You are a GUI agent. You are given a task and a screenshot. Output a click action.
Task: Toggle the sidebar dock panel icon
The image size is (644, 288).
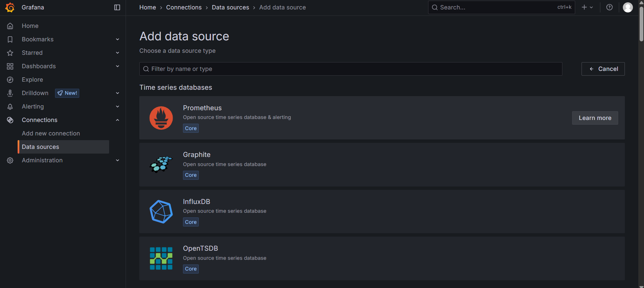tap(117, 7)
